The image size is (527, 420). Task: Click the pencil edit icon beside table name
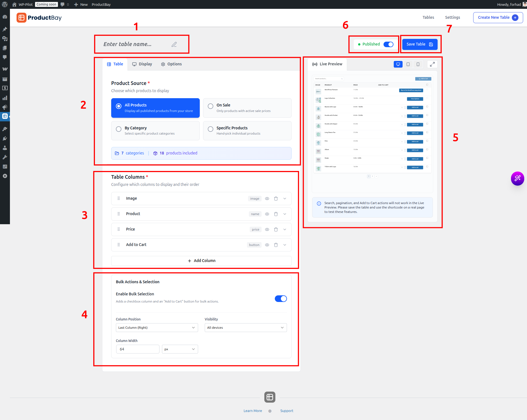[x=174, y=44]
